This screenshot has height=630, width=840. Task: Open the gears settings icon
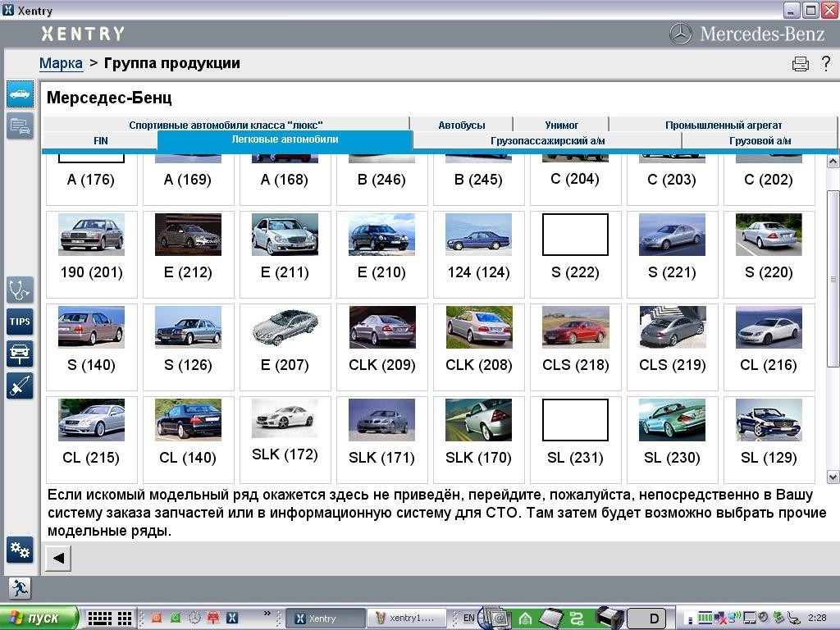(x=20, y=550)
